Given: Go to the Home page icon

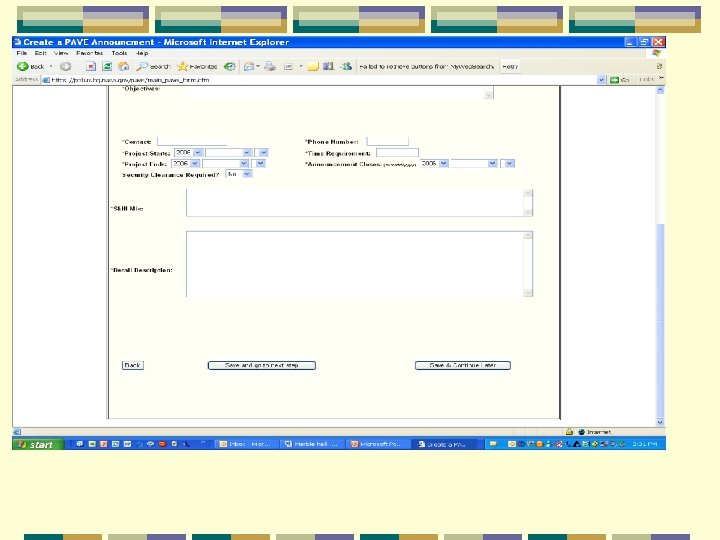Looking at the screenshot, I should (124, 67).
